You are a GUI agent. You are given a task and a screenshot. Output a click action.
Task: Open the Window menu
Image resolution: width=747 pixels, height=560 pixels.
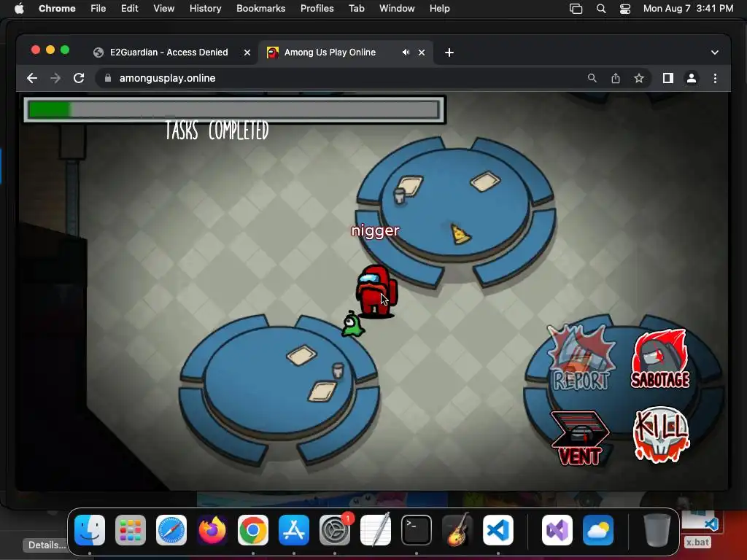397,9
